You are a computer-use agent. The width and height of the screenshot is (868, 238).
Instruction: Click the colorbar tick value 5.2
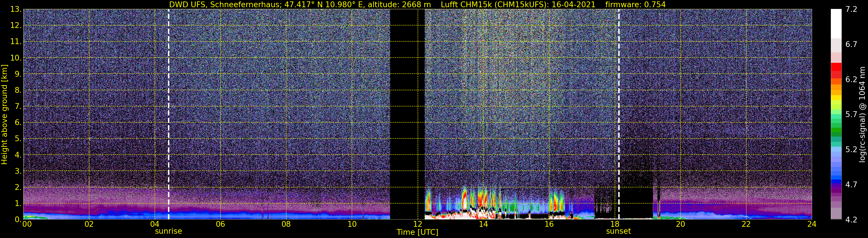pyautogui.click(x=852, y=150)
